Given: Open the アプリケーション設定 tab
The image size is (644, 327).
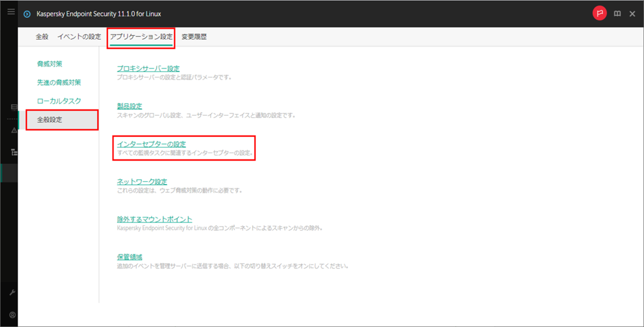Looking at the screenshot, I should tap(141, 37).
